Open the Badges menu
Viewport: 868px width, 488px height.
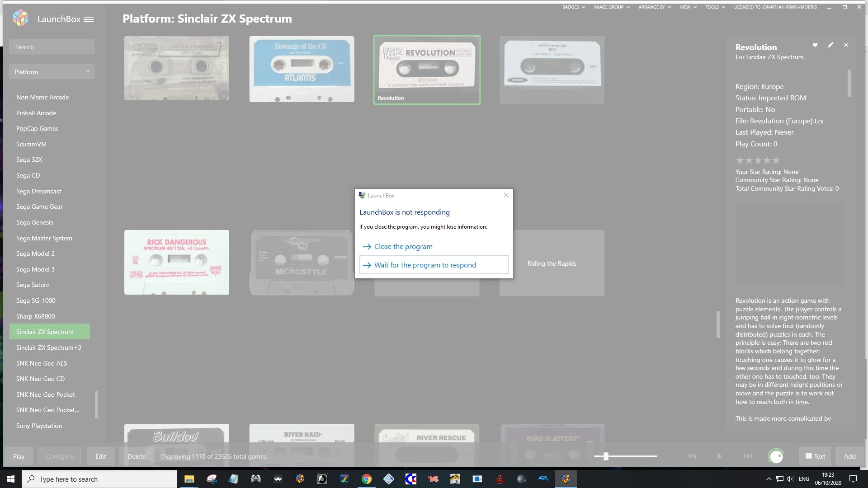[x=574, y=7]
